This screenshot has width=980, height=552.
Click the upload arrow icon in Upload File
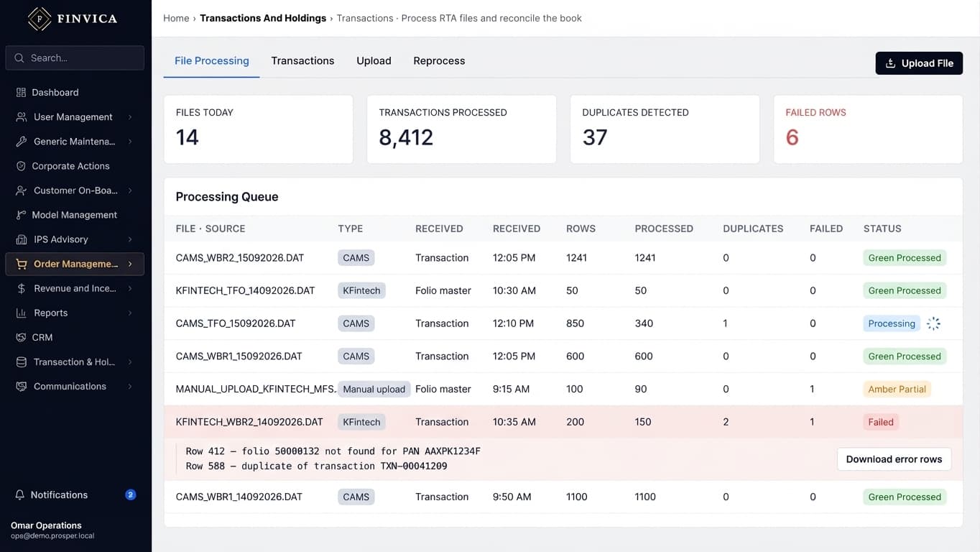coord(890,63)
